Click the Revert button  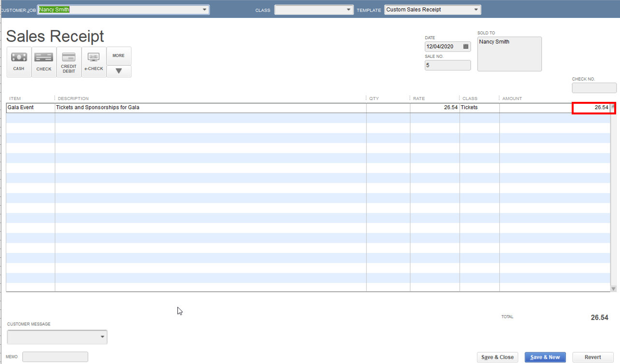[592, 357]
